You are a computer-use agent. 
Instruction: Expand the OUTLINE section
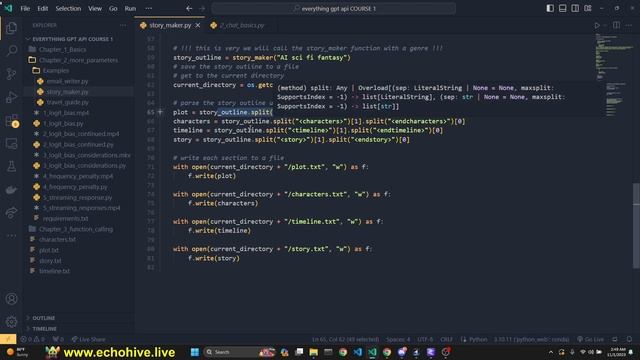43,318
